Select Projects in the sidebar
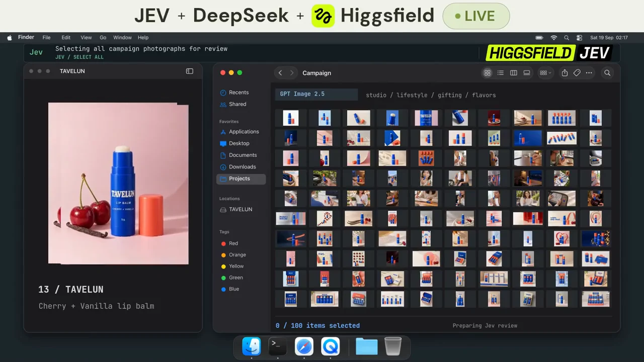Image resolution: width=644 pixels, height=362 pixels. click(241, 178)
